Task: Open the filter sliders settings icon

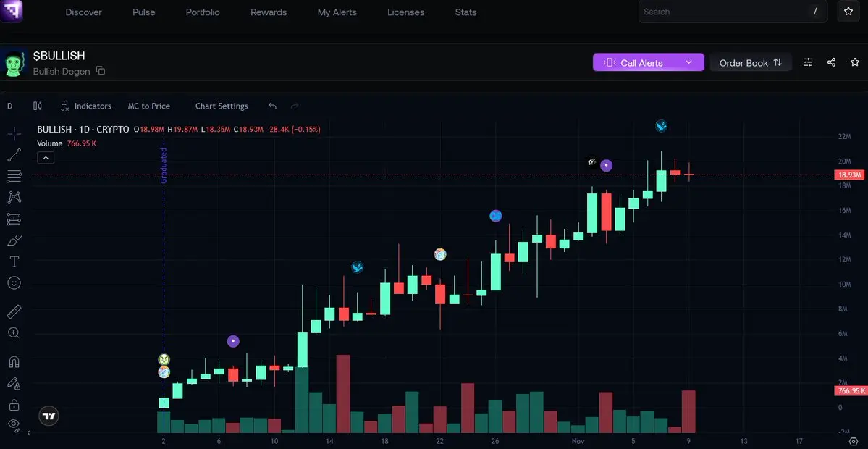Action: 808,62
